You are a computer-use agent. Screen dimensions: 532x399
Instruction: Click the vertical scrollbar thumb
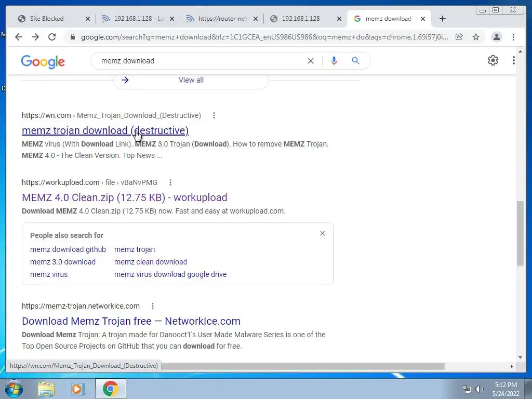pos(520,233)
